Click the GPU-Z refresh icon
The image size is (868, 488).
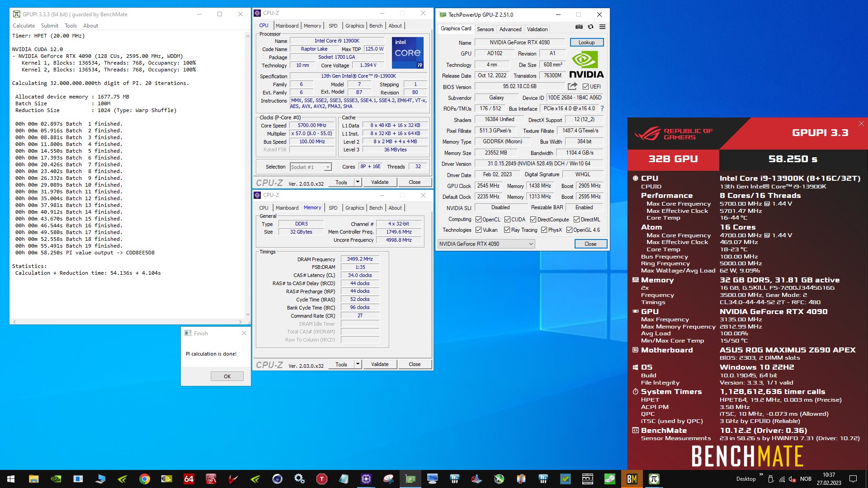[x=590, y=27]
